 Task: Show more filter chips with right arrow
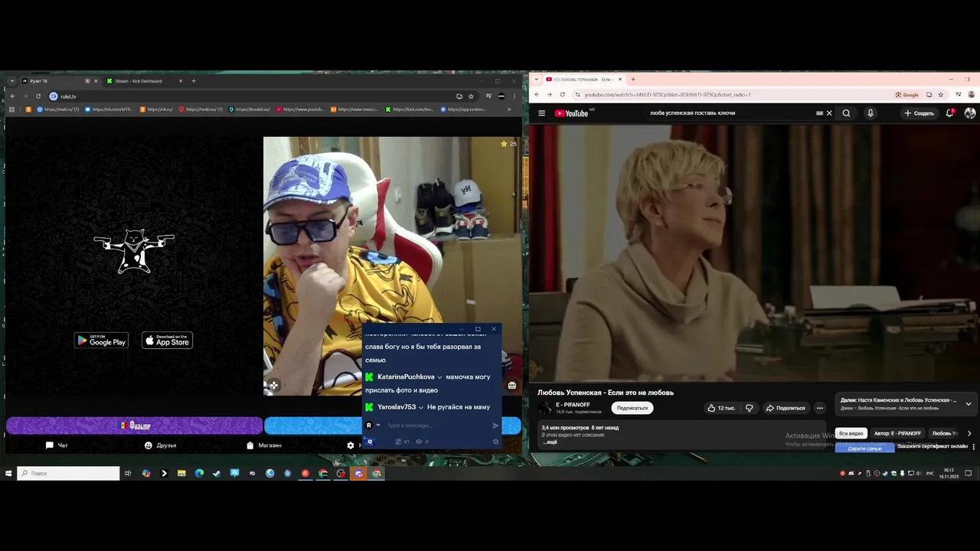[x=969, y=433]
